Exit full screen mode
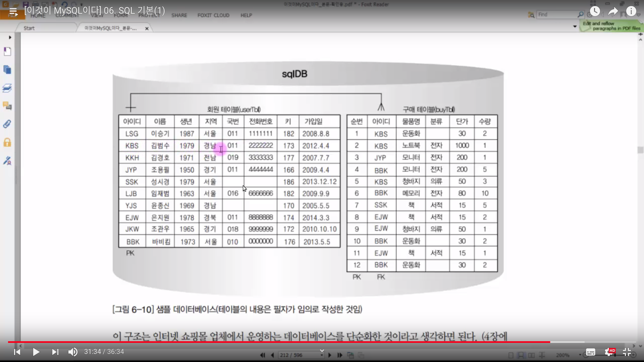 (627, 352)
